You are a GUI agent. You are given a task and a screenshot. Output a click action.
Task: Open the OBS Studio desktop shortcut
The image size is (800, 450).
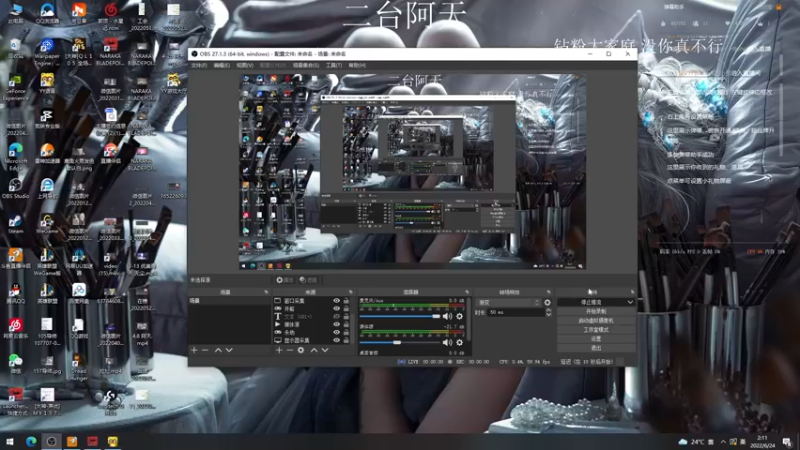[15, 189]
